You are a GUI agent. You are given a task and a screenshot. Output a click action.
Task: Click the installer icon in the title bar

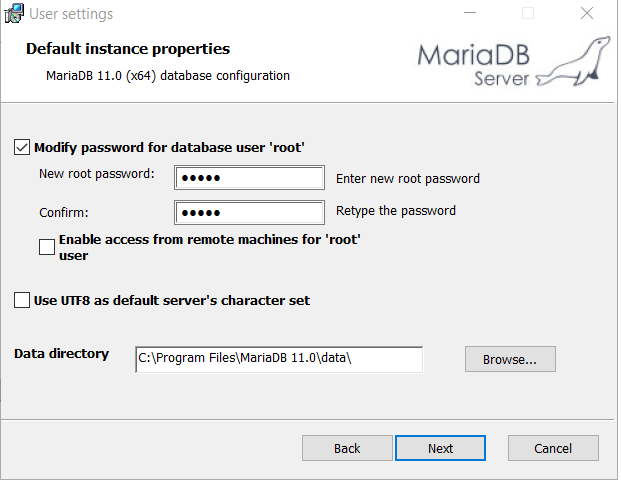14,14
